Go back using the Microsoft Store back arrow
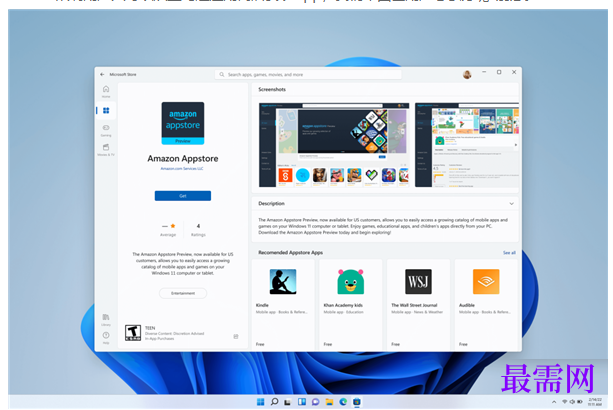This screenshot has height=410, width=613. [x=102, y=74]
